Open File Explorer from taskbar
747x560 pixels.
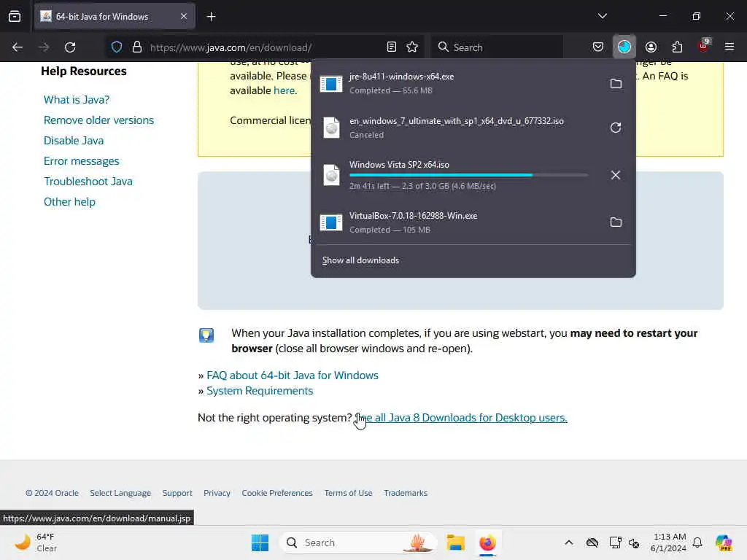click(x=455, y=542)
